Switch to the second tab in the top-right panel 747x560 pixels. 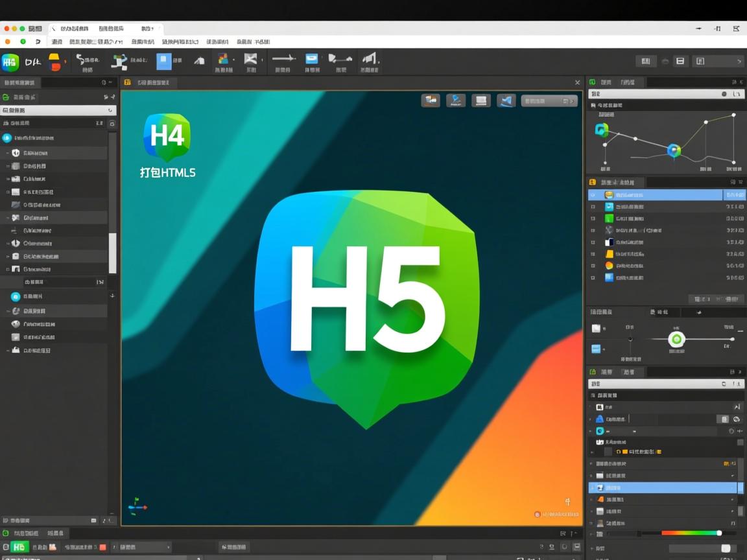point(628,82)
